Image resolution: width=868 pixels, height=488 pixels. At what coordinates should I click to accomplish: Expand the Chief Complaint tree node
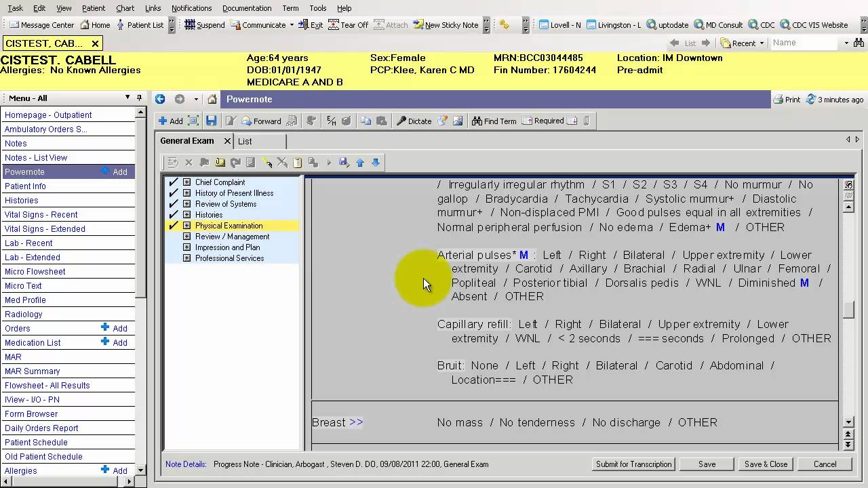click(187, 182)
